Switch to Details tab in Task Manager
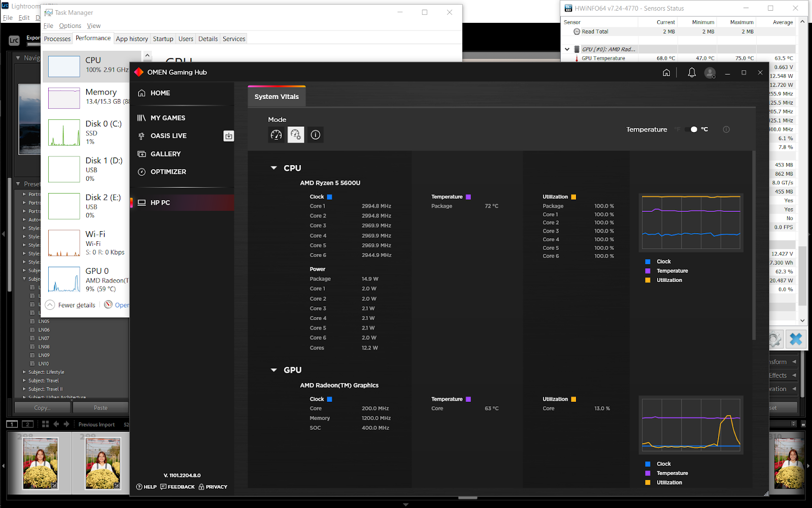 point(208,39)
